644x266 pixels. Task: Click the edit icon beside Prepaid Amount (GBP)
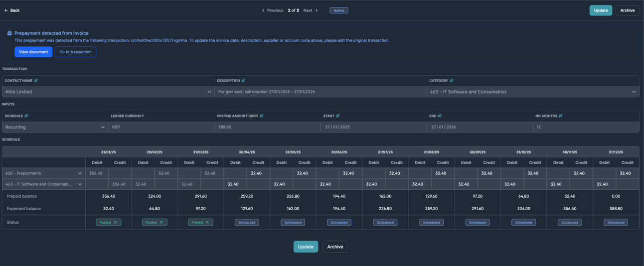(262, 116)
